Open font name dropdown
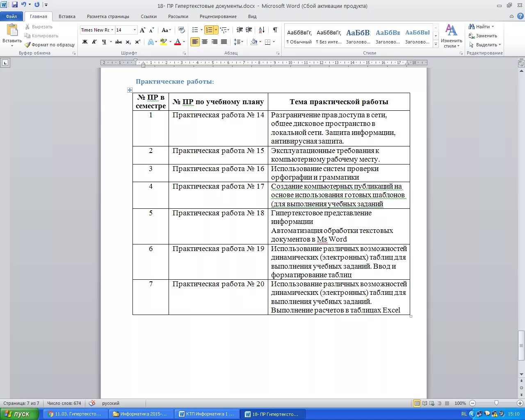525x420 pixels. point(112,30)
